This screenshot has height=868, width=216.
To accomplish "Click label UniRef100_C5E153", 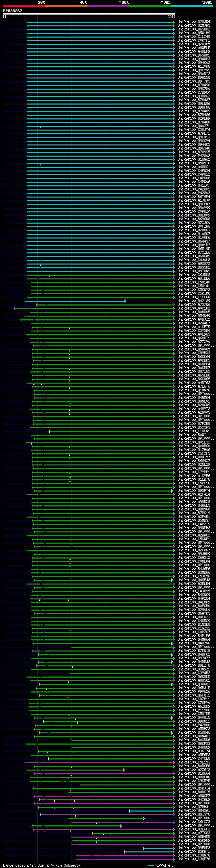I will pos(194,762).
